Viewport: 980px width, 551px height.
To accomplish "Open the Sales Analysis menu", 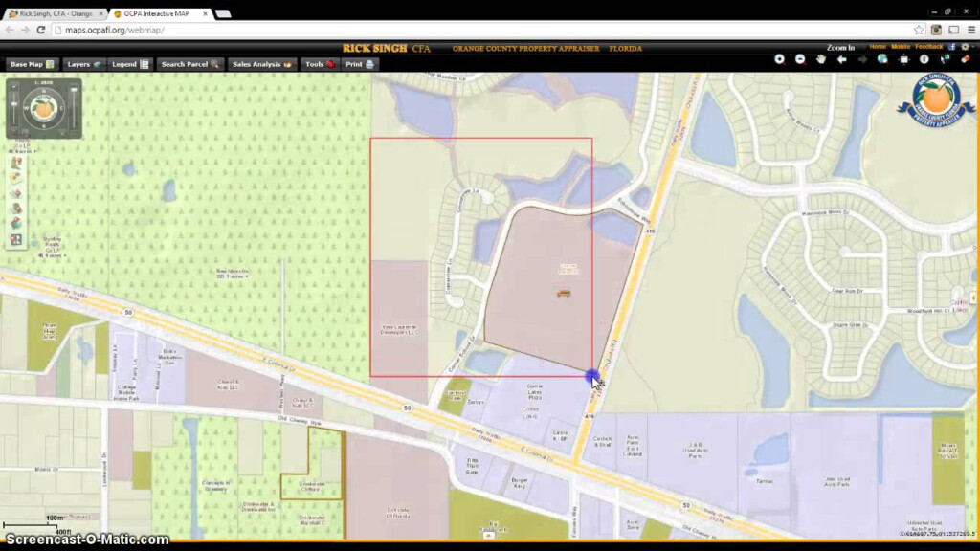I will pos(262,64).
